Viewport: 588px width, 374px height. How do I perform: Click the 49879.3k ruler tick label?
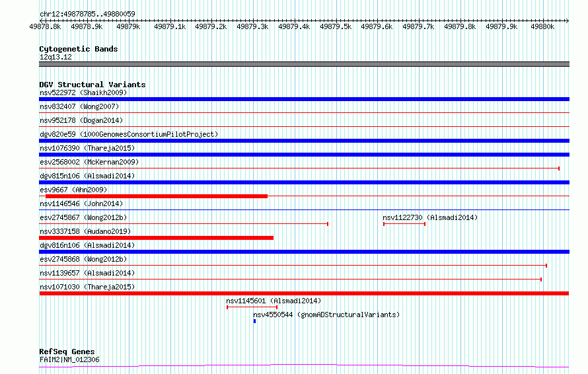tap(253, 26)
